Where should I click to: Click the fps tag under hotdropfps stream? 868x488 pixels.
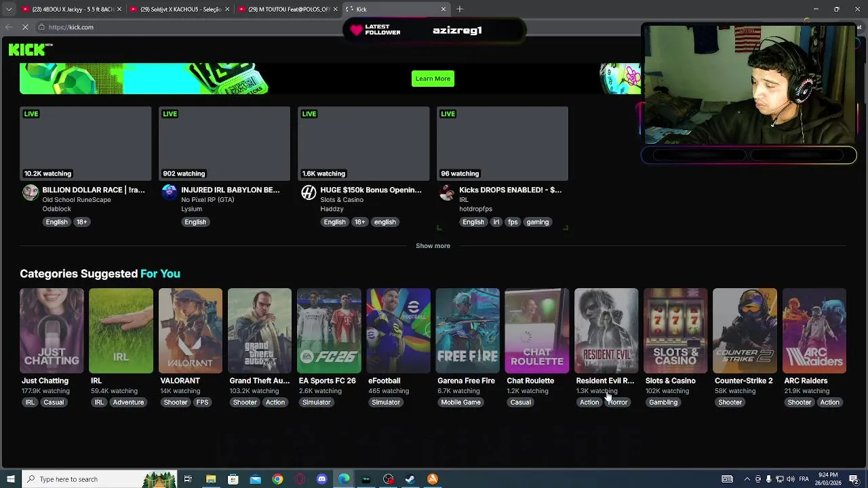pyautogui.click(x=513, y=222)
